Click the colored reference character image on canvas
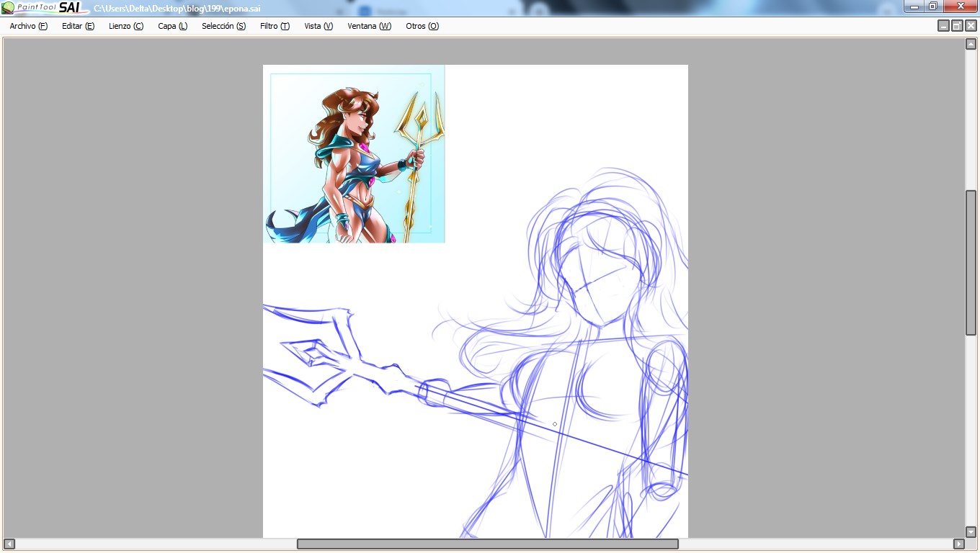Viewport: 980px width, 553px height. (x=354, y=154)
